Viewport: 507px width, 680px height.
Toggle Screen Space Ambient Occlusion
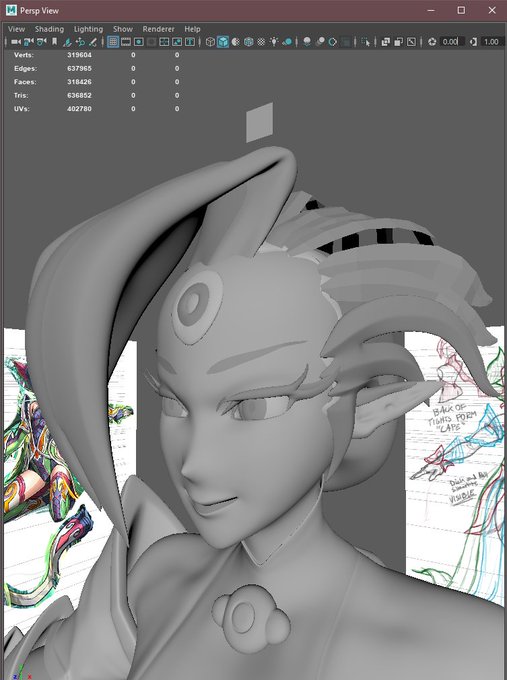307,42
